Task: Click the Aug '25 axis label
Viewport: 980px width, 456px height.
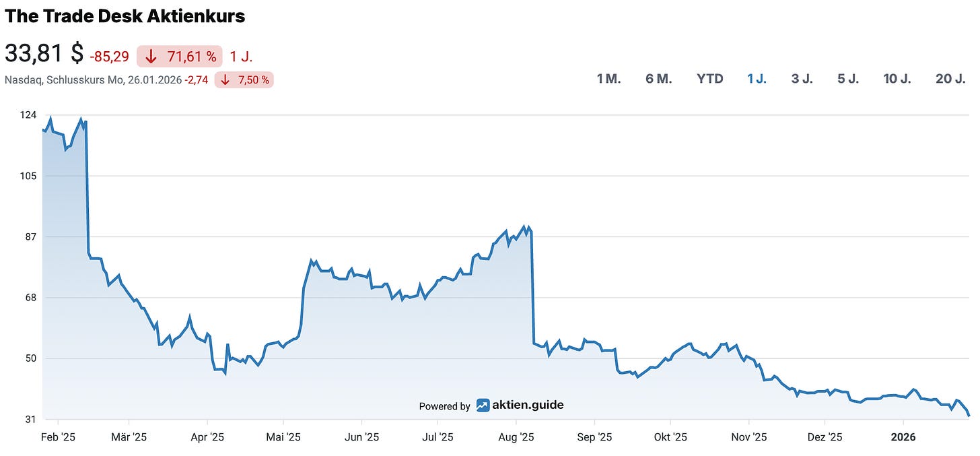Action: [x=516, y=437]
